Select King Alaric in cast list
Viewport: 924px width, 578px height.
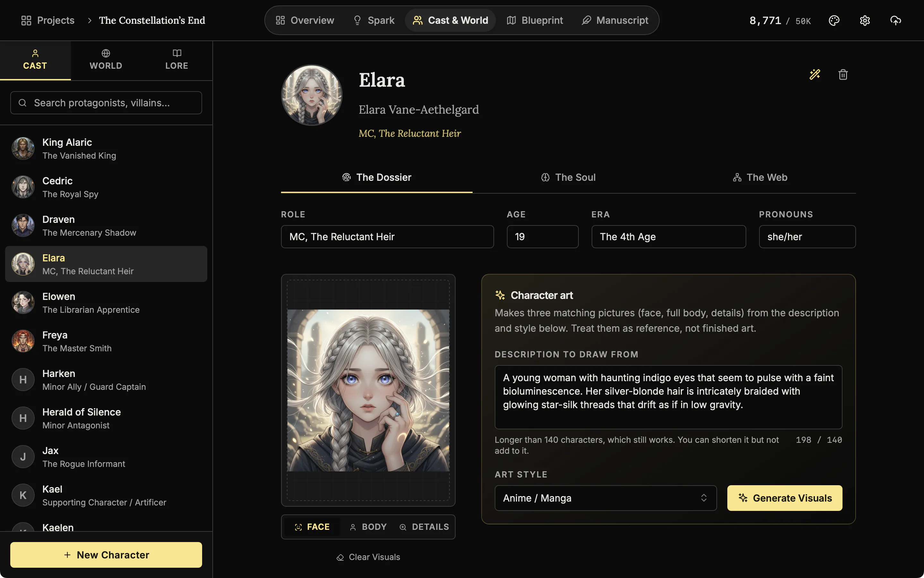106,149
